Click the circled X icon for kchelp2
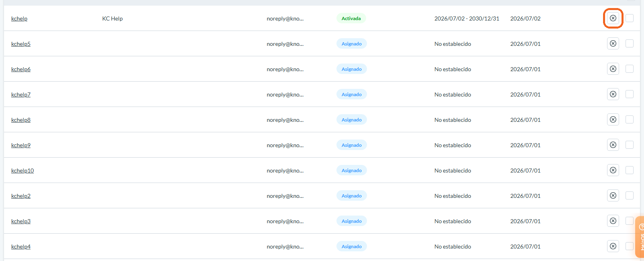The height and width of the screenshot is (261, 644). (613, 195)
